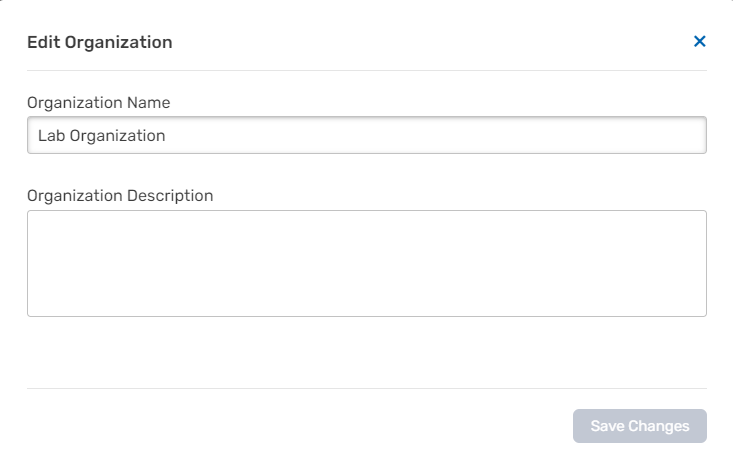Close the Edit Organization dialog

point(700,41)
